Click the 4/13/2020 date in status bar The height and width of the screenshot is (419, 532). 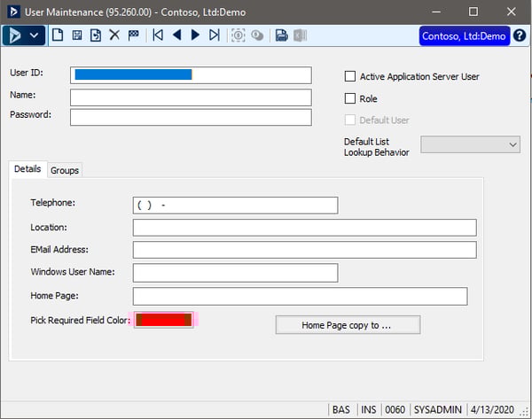(x=492, y=409)
